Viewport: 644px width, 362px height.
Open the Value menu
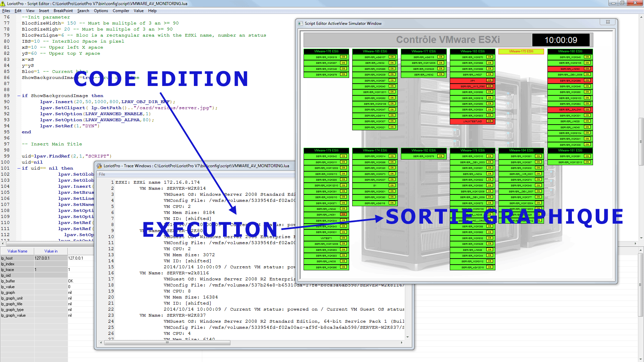[x=139, y=11]
